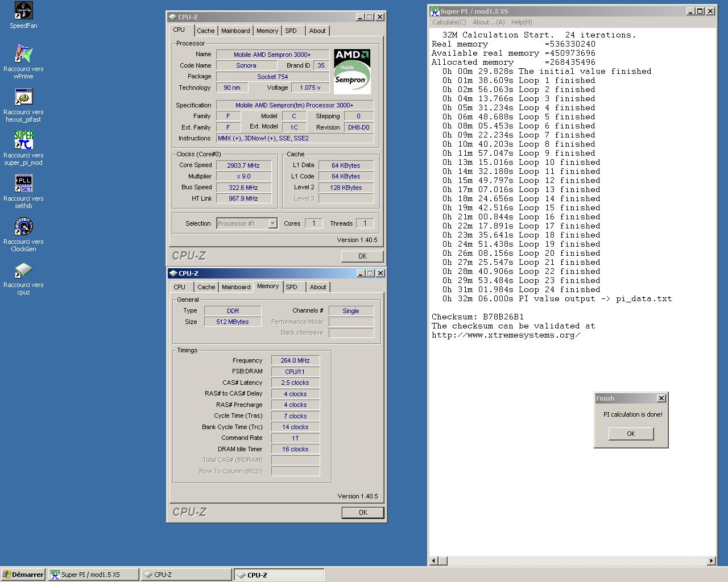Click the Instructions MMX, 3DNow!, SSE, SSE2 field
Viewport: 728px width, 582px height.
[295, 138]
